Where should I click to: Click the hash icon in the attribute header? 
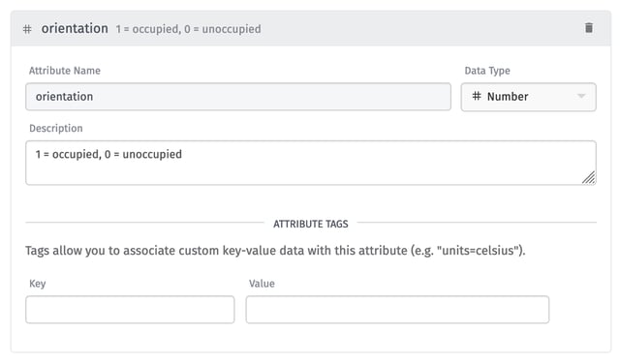27,29
